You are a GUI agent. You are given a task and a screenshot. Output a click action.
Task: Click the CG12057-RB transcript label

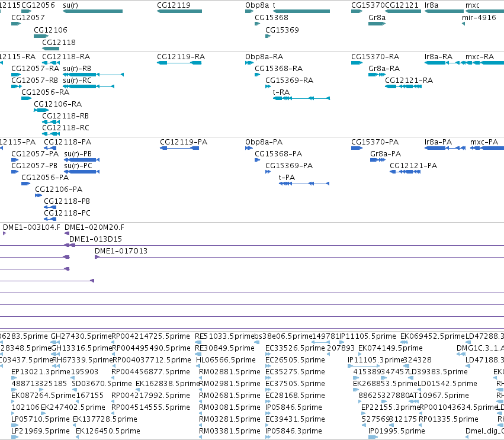pos(35,81)
